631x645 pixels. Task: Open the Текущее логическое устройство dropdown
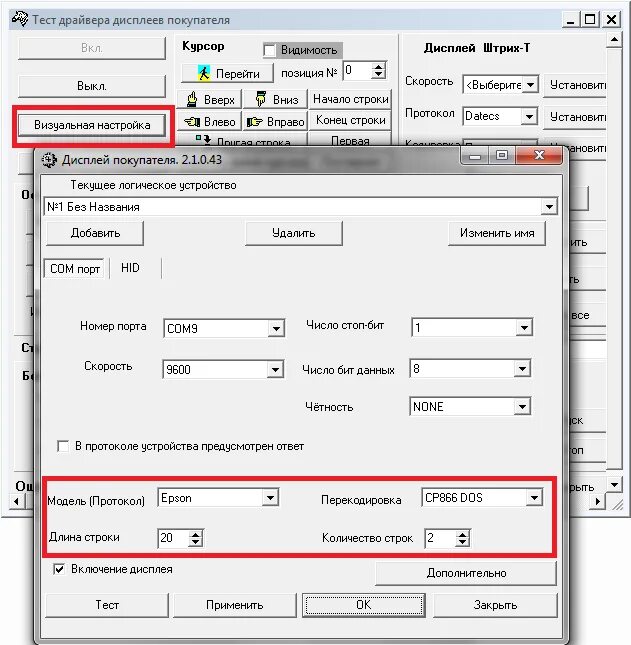pos(549,207)
